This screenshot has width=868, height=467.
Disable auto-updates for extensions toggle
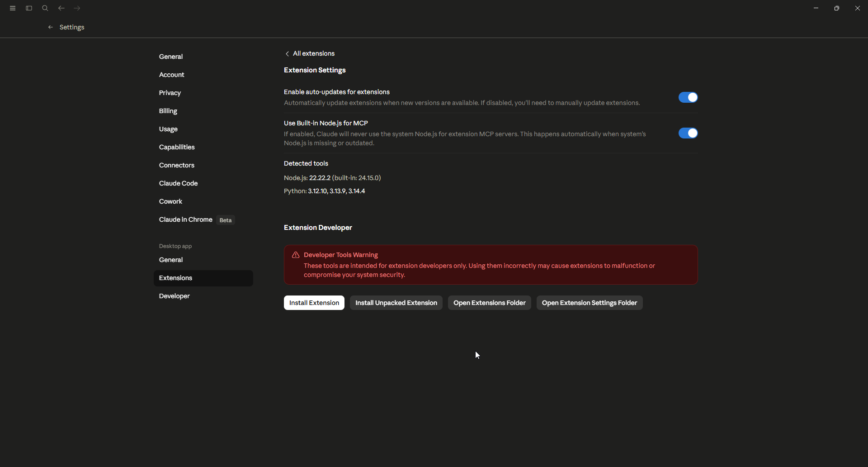(688, 97)
